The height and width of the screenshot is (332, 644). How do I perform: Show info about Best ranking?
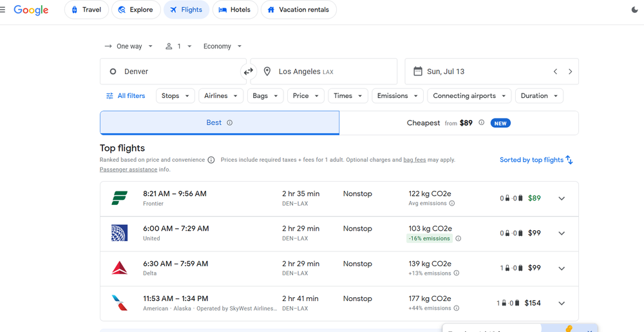[230, 122]
